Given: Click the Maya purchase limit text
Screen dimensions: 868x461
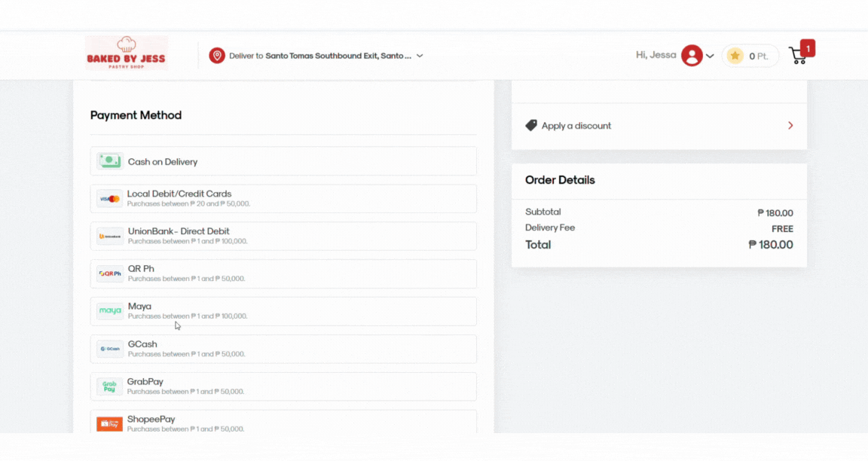Looking at the screenshot, I should coord(188,316).
